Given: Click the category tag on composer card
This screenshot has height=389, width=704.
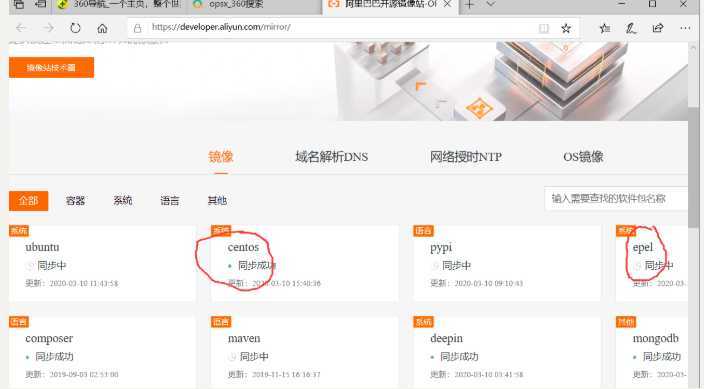Looking at the screenshot, I should (x=19, y=322).
